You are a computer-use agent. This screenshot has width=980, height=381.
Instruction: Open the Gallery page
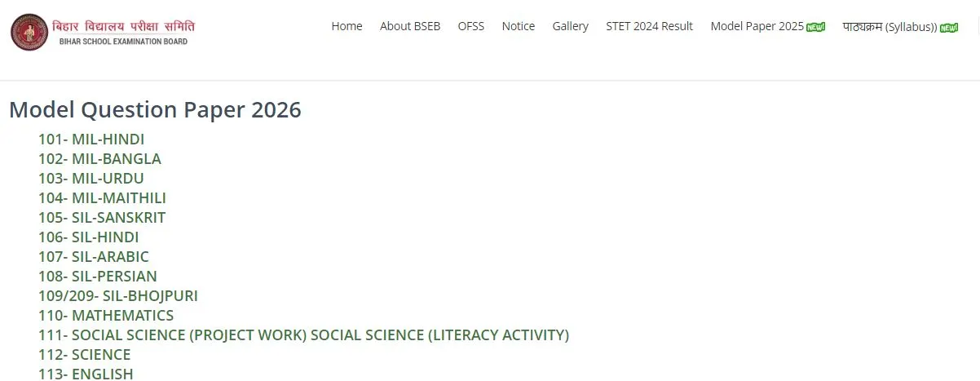click(570, 26)
